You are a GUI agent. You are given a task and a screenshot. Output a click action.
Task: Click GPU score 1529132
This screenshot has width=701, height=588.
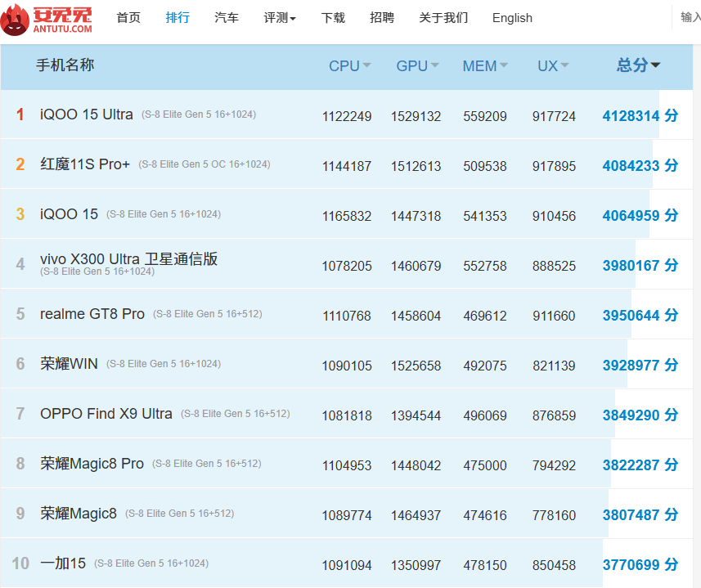(x=416, y=117)
